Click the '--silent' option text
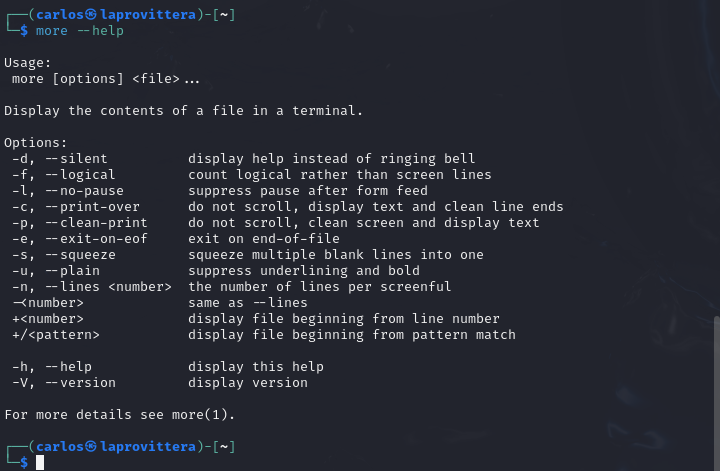The height and width of the screenshot is (471, 720). click(x=76, y=159)
